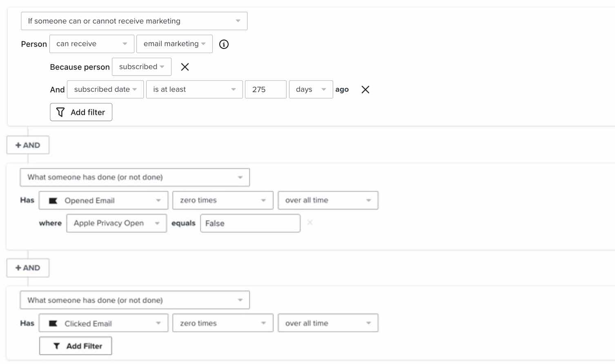Click Add filter with funnel outline icon

click(81, 112)
